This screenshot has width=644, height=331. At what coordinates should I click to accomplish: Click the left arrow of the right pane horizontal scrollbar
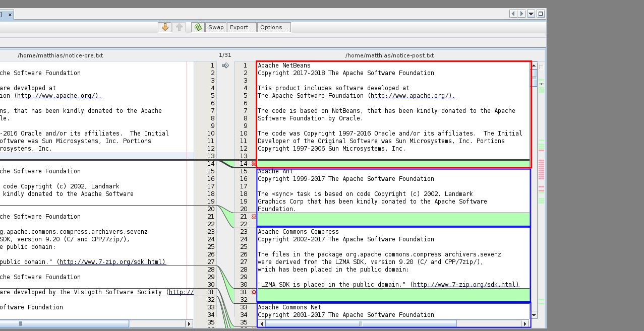(261, 323)
